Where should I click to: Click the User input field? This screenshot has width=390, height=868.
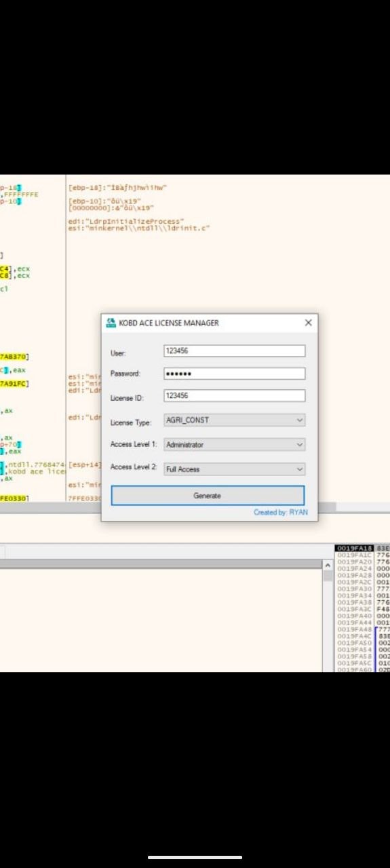pos(235,351)
